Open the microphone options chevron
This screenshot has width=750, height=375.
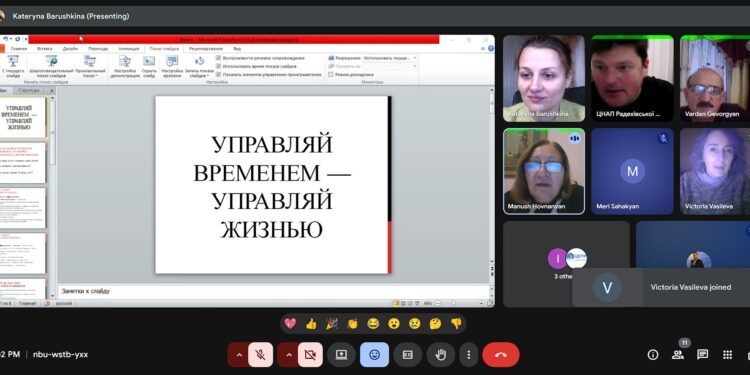point(239,354)
